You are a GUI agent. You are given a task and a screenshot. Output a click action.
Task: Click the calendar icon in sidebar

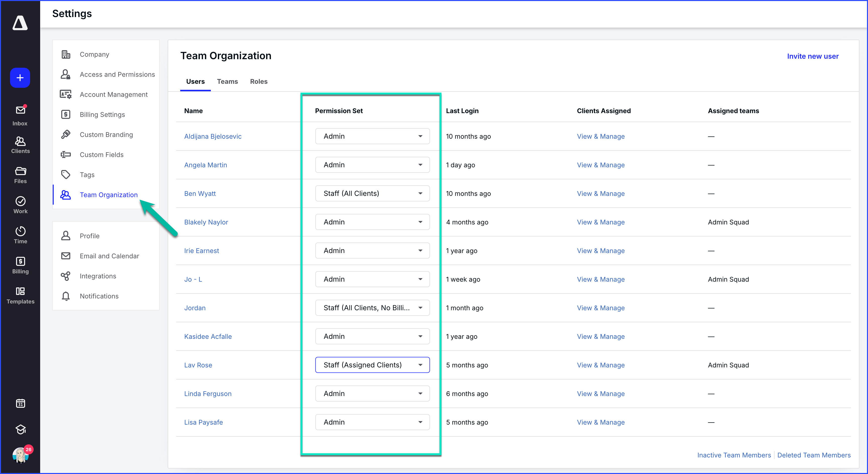tap(20, 403)
